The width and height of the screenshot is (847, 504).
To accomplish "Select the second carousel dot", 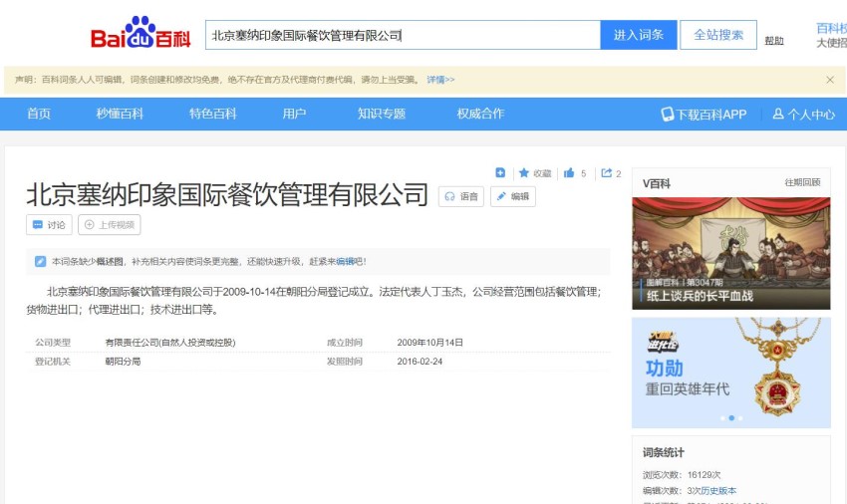I will point(731,418).
